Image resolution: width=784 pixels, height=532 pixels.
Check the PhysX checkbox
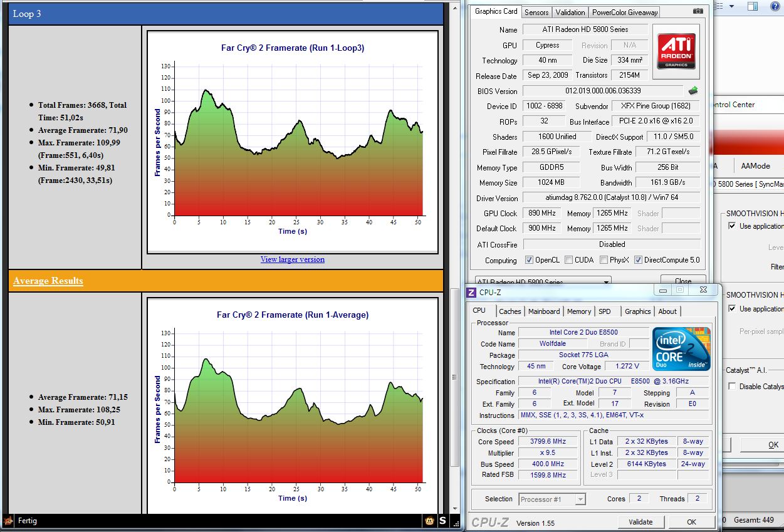pos(604,260)
